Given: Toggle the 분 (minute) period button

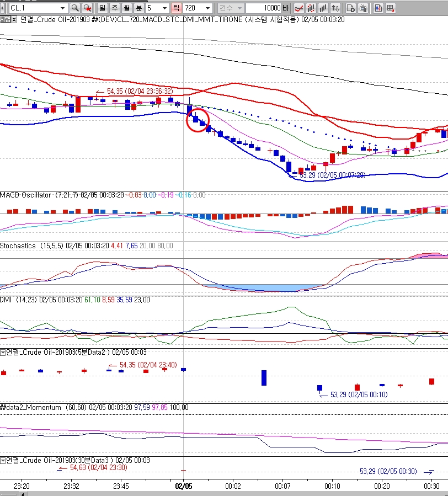Looking at the screenshot, I should 138,8.
